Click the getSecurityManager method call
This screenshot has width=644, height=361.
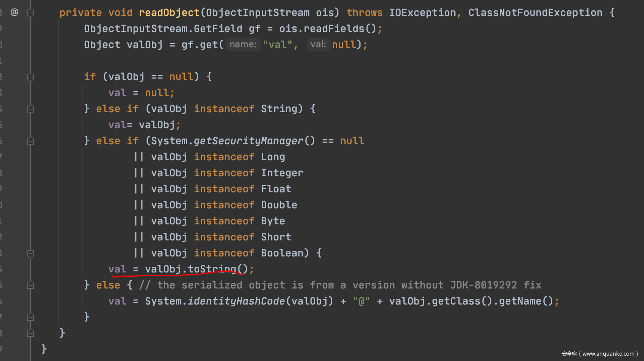(x=248, y=141)
